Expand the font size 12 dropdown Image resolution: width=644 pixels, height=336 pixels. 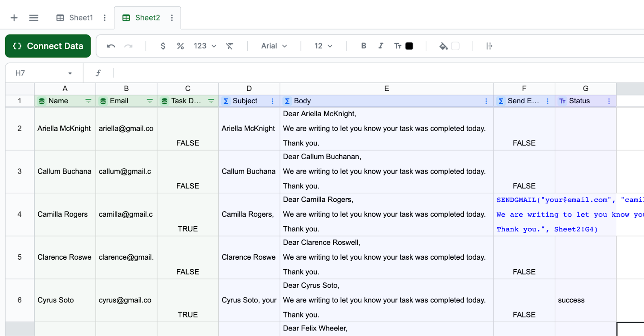click(x=323, y=46)
